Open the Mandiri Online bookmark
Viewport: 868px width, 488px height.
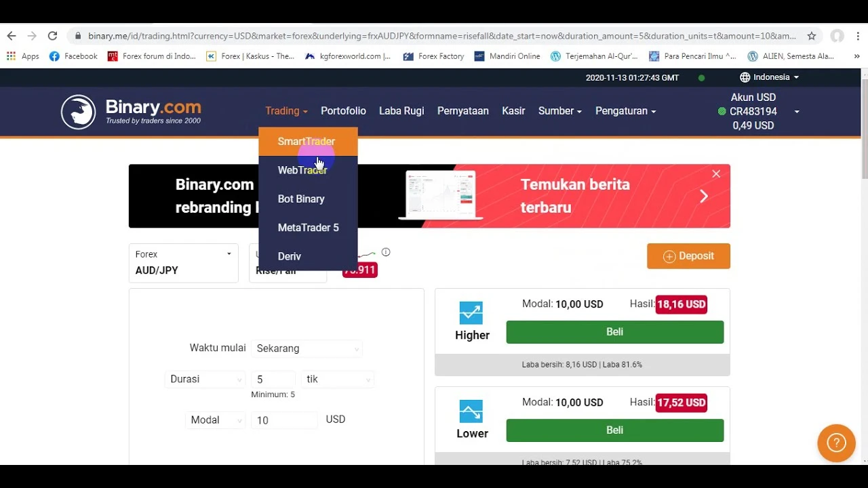tap(507, 56)
